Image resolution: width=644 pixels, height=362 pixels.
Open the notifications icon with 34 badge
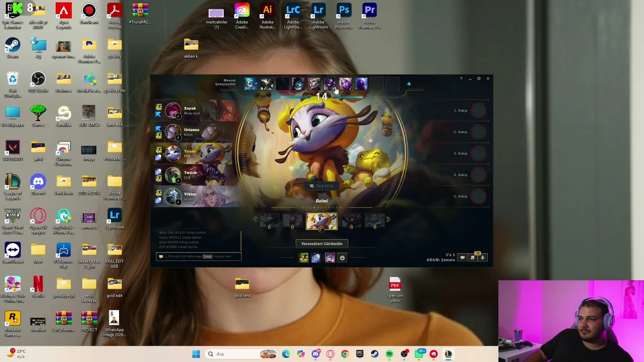tap(472, 257)
